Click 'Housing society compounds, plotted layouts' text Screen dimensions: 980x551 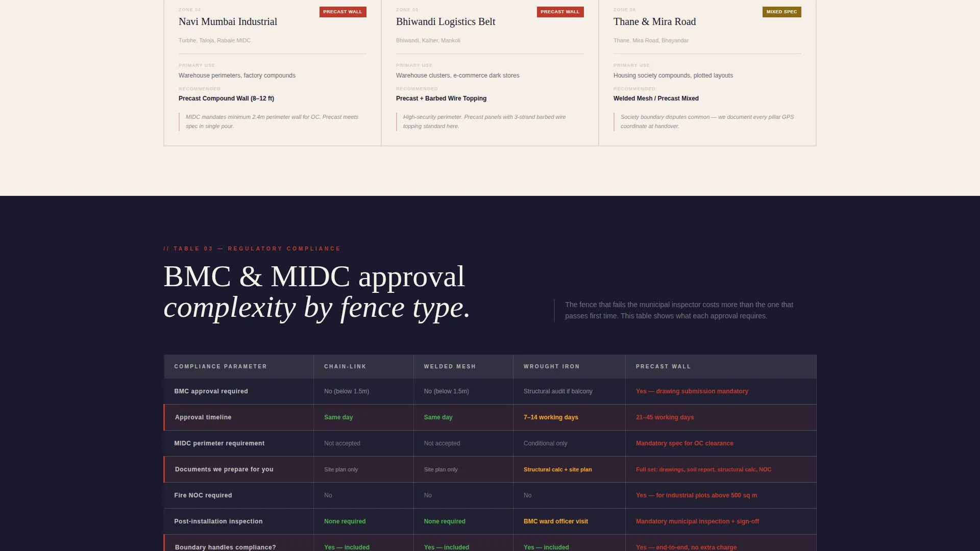(673, 76)
